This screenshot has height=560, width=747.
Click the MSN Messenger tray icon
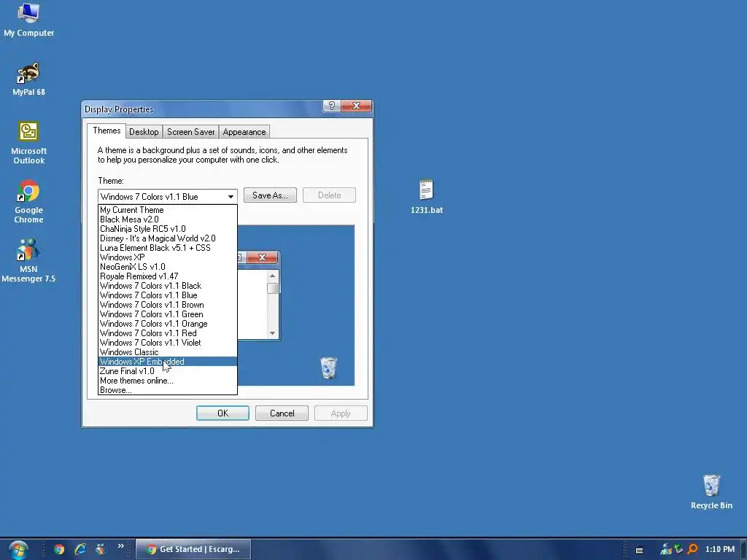tap(665, 550)
